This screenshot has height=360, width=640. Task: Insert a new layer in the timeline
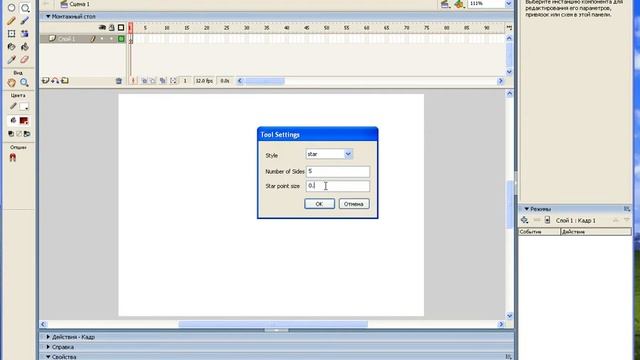pyautogui.click(x=45, y=81)
